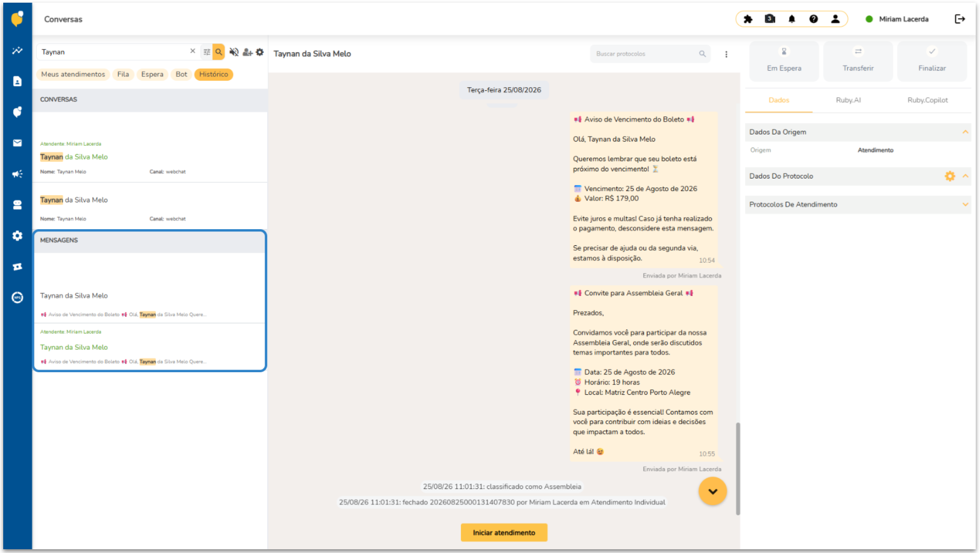Click the Convite para Assembleia Geral message
Image resolution: width=980 pixels, height=553 pixels.
click(643, 373)
